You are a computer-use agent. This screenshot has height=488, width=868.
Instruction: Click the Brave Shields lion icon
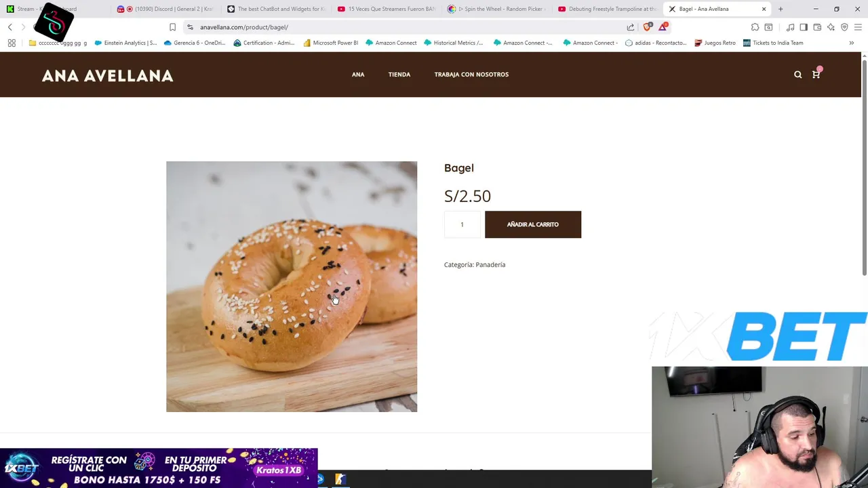(x=647, y=27)
